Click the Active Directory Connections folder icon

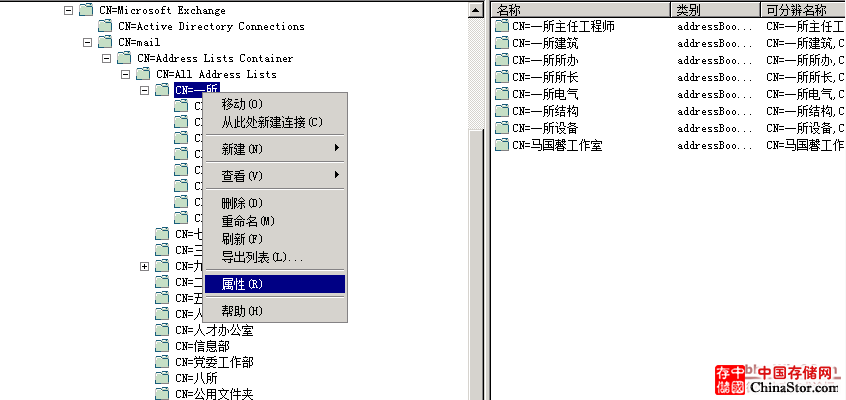click(x=105, y=26)
